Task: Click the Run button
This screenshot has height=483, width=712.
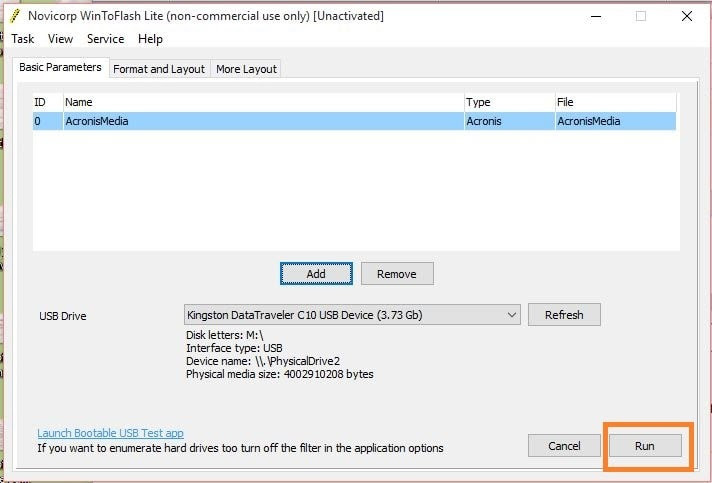Action: 645,446
